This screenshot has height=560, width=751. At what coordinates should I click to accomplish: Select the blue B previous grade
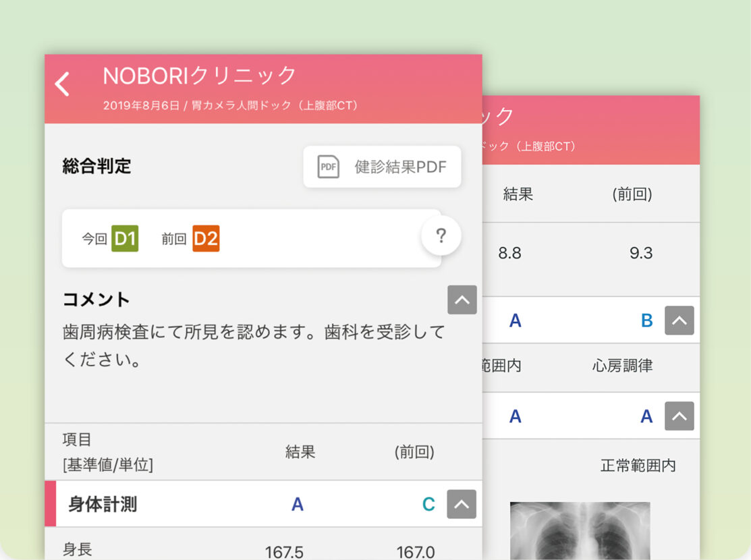pos(646,321)
